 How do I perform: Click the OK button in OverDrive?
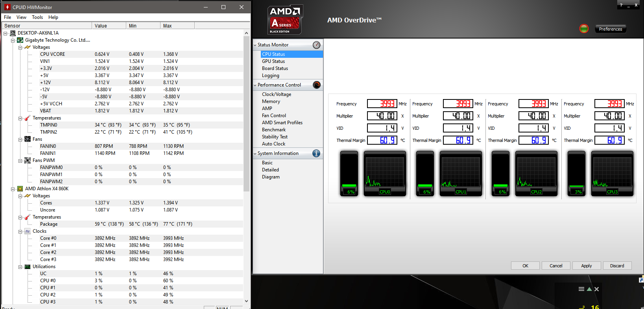pos(525,266)
